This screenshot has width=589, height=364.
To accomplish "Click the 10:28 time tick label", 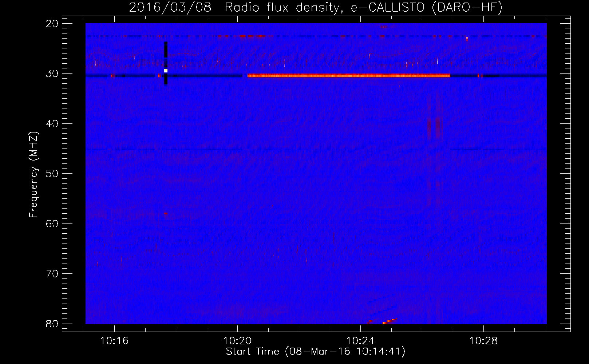I will click(483, 341).
